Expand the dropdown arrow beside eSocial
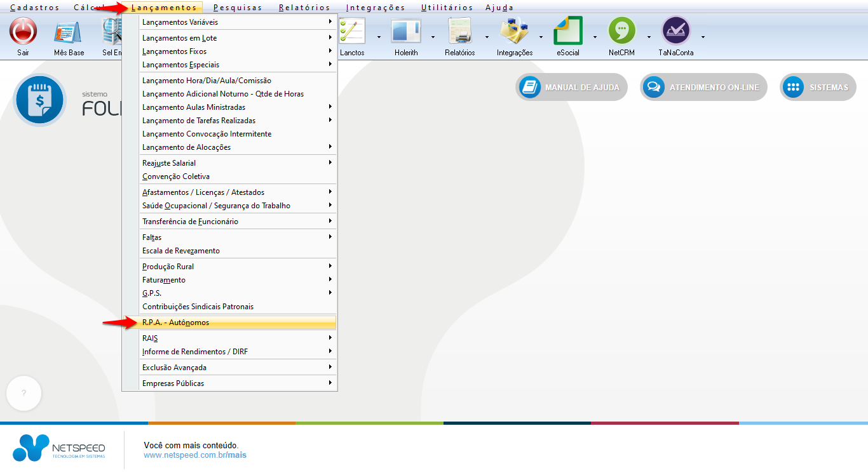The image size is (868, 473). [595, 37]
